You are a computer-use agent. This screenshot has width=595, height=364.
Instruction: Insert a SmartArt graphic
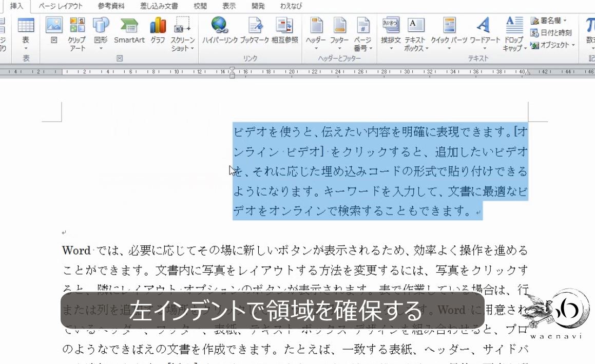pyautogui.click(x=129, y=30)
